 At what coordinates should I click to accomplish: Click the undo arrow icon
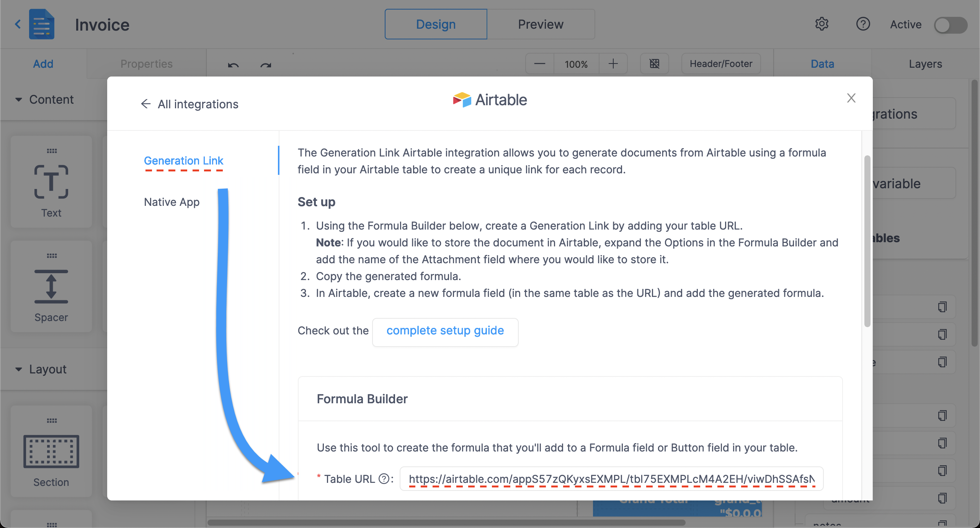pyautogui.click(x=233, y=64)
